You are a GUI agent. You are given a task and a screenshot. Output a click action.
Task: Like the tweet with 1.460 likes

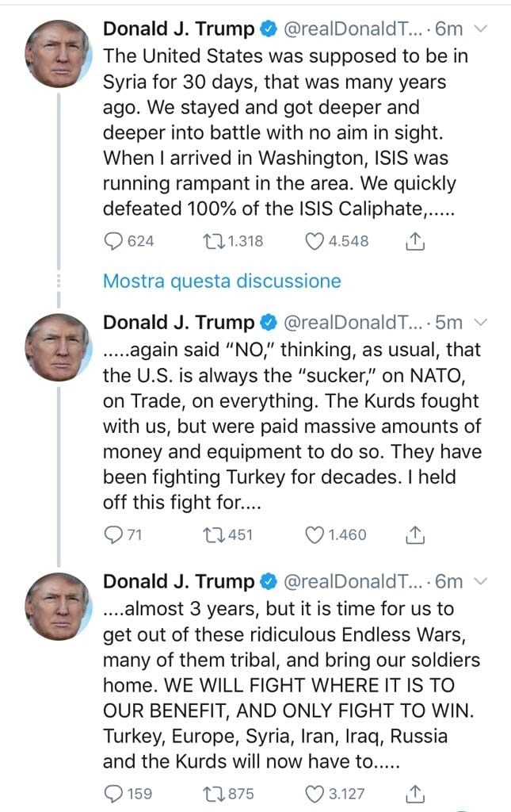click(315, 534)
